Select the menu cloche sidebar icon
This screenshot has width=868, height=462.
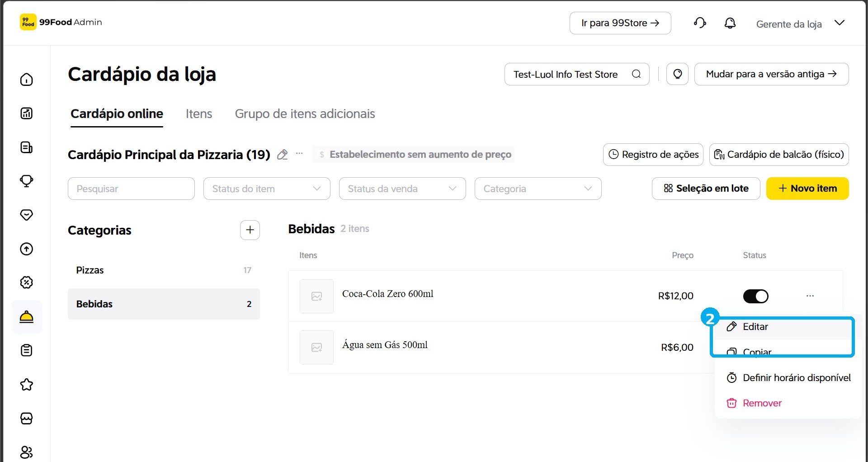27,317
